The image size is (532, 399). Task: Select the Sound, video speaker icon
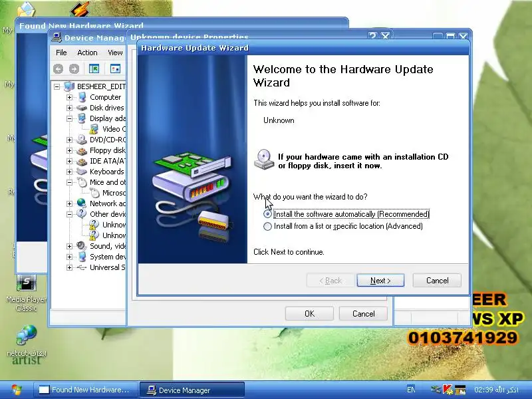[81, 245]
